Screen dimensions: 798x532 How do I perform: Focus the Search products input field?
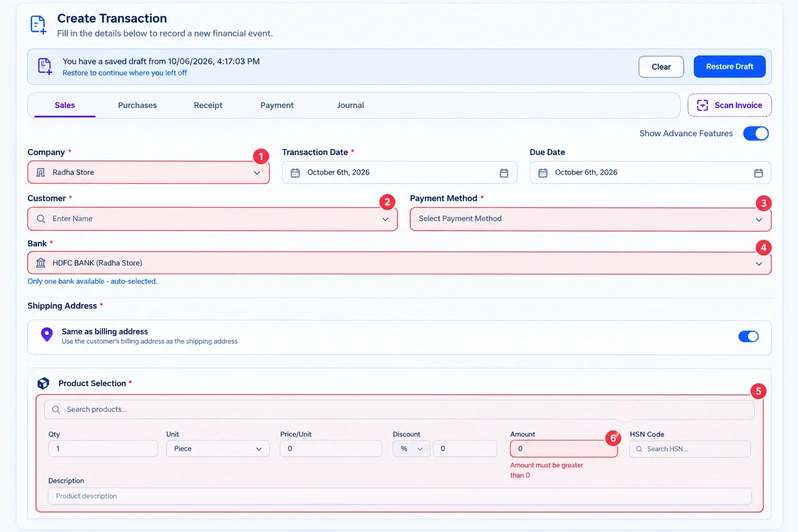coord(399,409)
